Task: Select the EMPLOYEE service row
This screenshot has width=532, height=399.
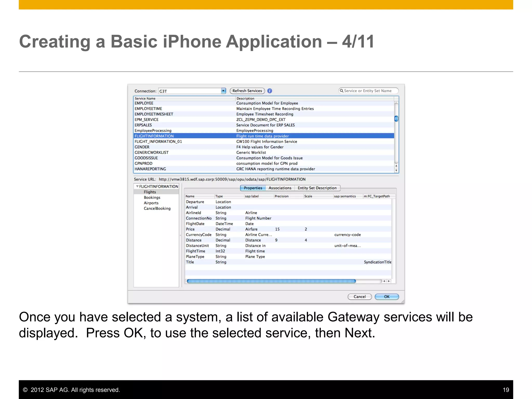Action: (x=264, y=103)
